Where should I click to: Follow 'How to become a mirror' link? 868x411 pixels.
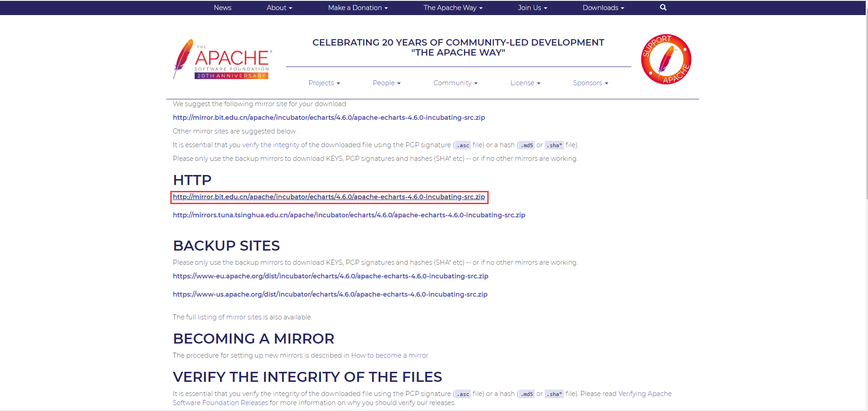click(389, 355)
